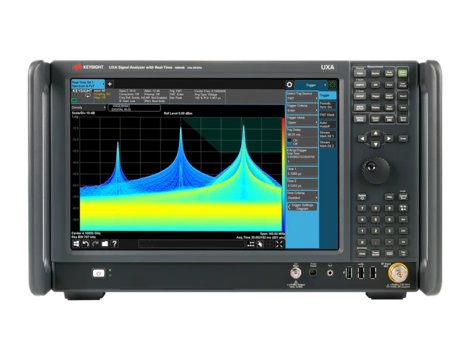The height and width of the screenshot is (360, 470).
Task: Click the undo arrow icon
Action: pos(86,244)
